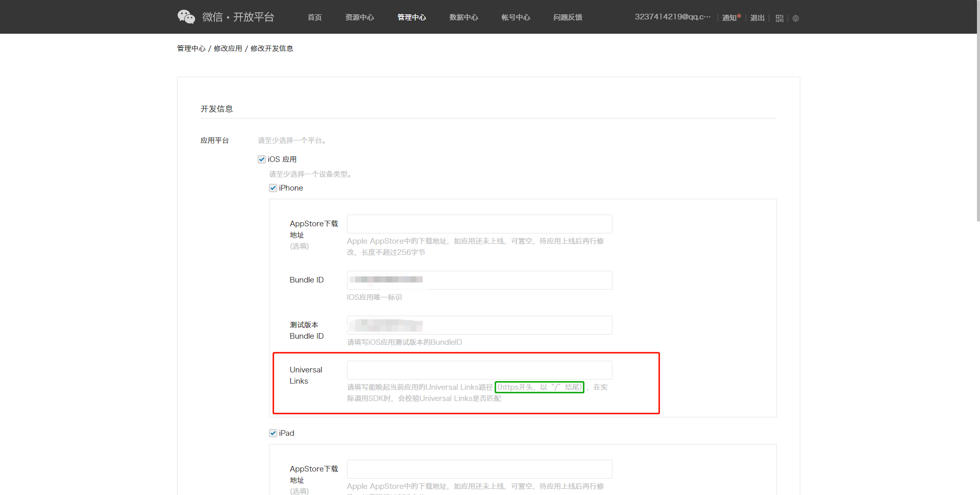This screenshot has height=495, width=980.
Task: Go to 资源中心 in the navigation
Action: tap(359, 17)
